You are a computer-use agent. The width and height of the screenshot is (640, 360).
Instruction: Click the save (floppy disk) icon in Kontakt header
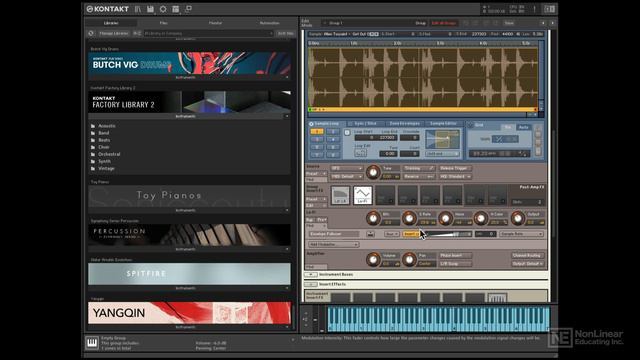coord(150,9)
